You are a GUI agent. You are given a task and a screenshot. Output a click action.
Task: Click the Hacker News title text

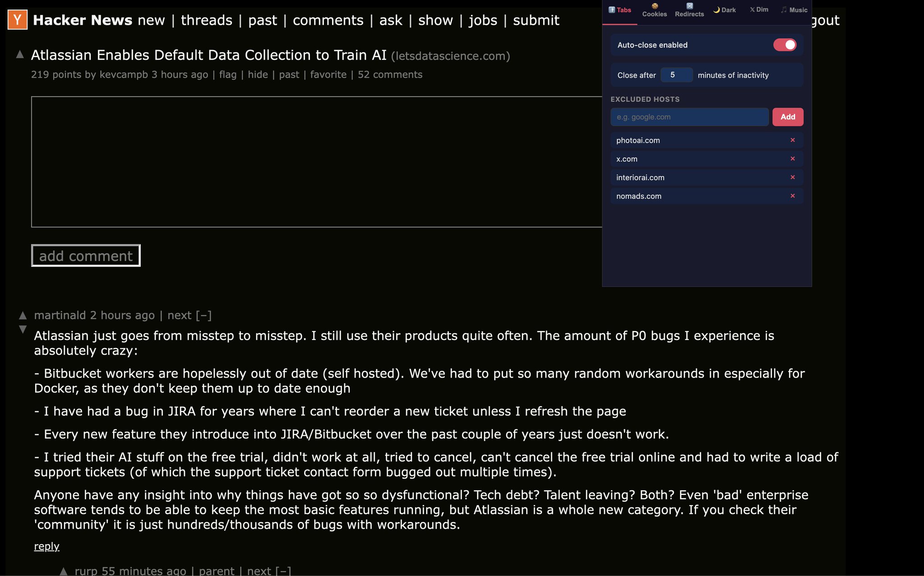tap(83, 20)
